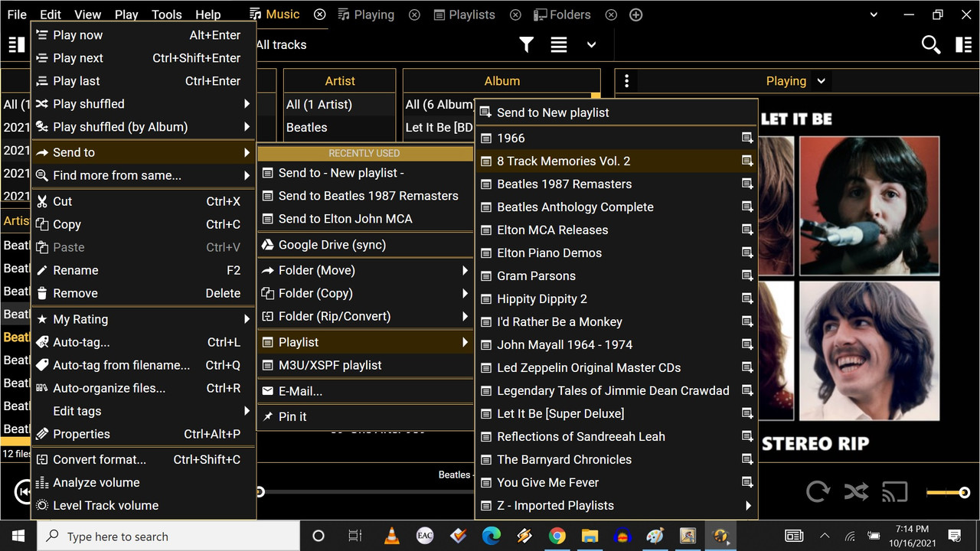Screen dimensions: 980x551
Task: Expand the Edit tags submenu
Action: click(x=247, y=411)
